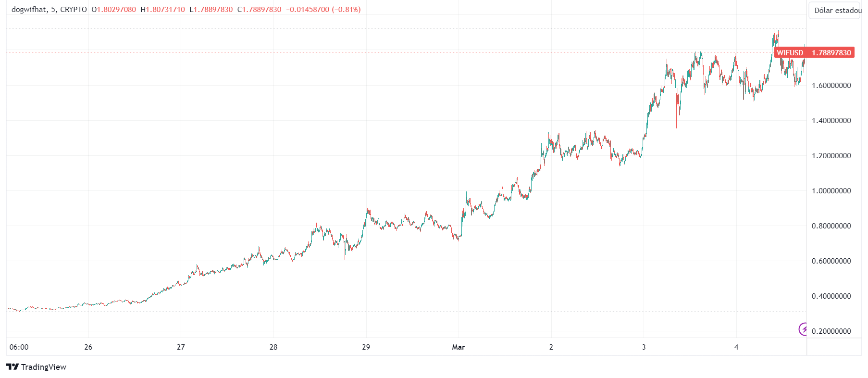The height and width of the screenshot is (378, 868).
Task: Click the 06:00 time axis label
Action: [19, 347]
